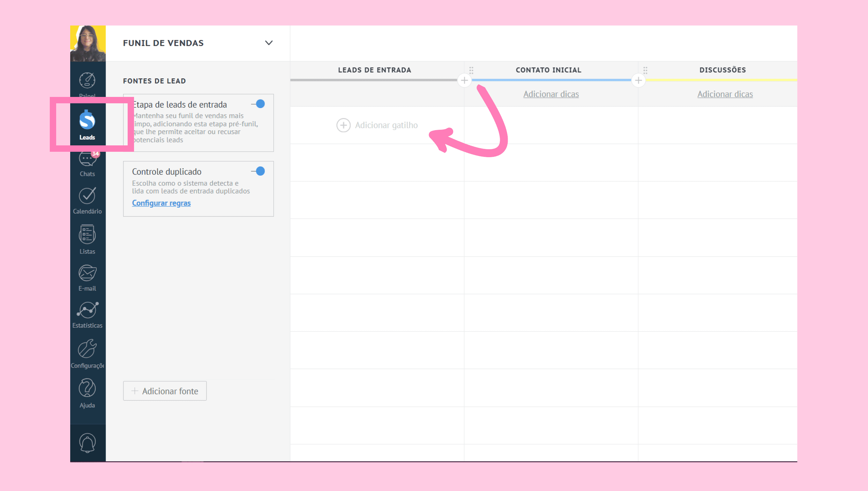Click the Adicionar gatilho plus circle
The image size is (868, 491).
pos(344,125)
